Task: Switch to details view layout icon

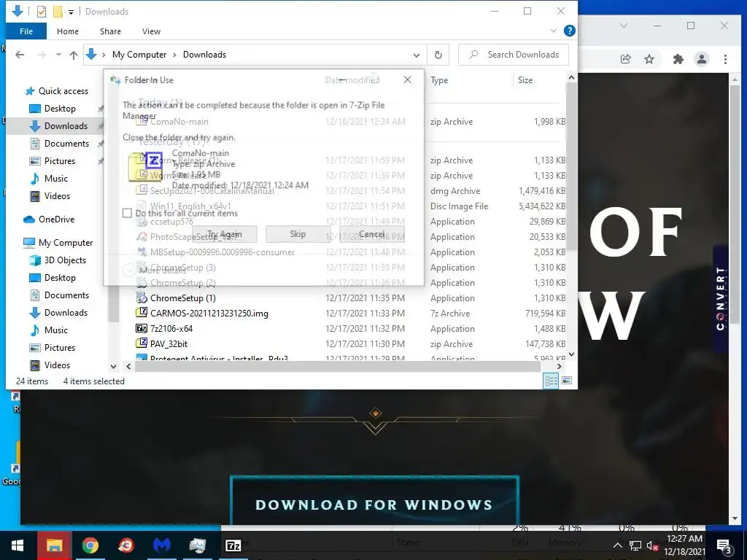Action: [551, 381]
